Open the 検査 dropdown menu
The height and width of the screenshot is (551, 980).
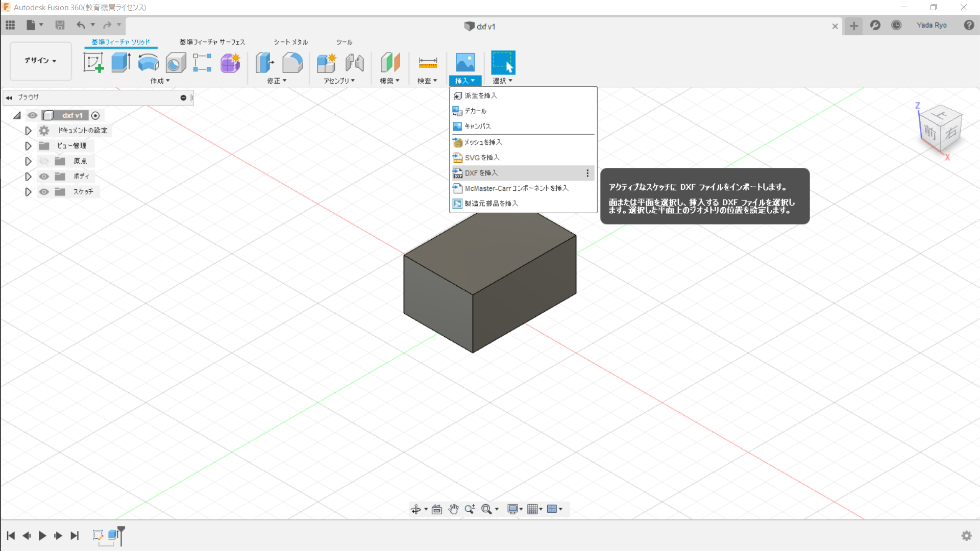tap(428, 80)
